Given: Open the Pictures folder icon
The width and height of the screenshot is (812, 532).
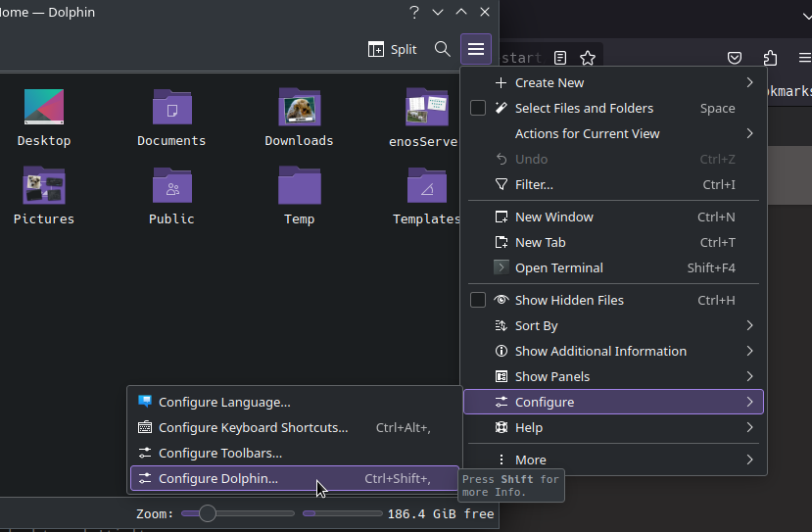Looking at the screenshot, I should 44,185.
